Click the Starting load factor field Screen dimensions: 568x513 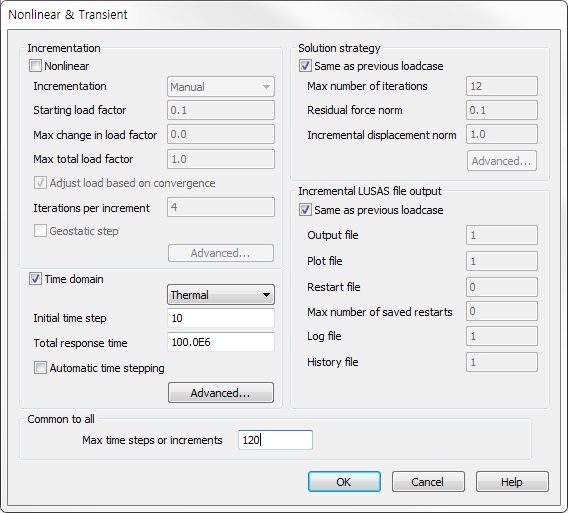pos(221,110)
